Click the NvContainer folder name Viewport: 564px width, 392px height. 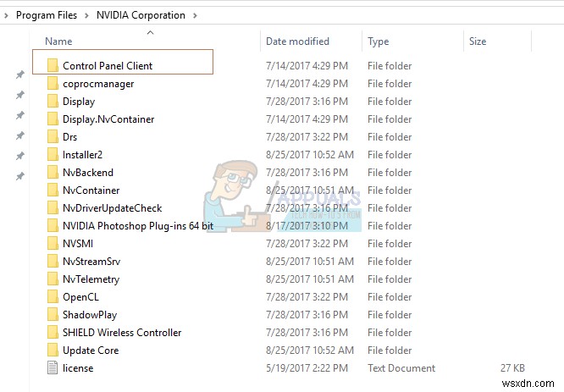pos(91,190)
